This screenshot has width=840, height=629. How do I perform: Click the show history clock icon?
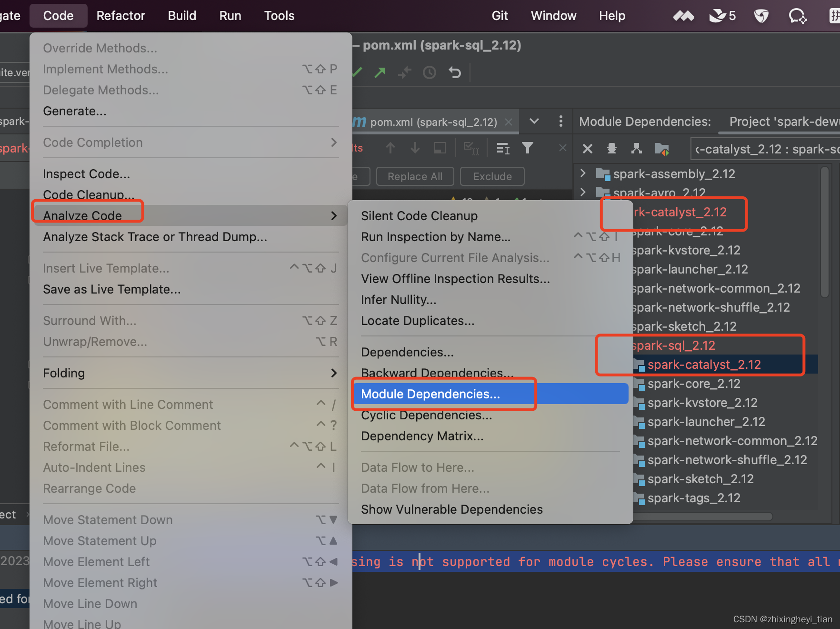(x=430, y=72)
